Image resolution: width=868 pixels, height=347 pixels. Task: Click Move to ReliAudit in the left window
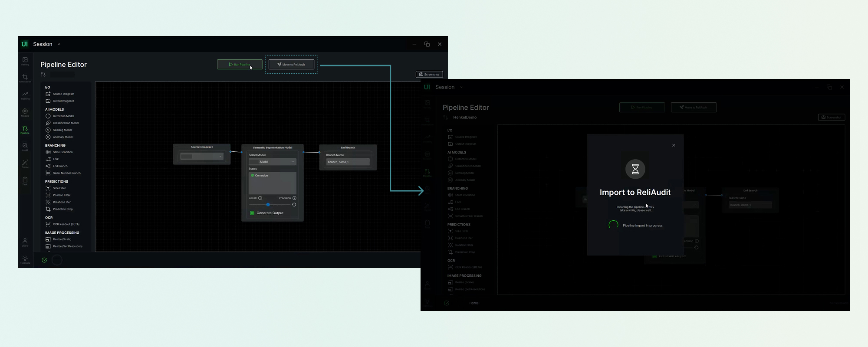pos(291,65)
